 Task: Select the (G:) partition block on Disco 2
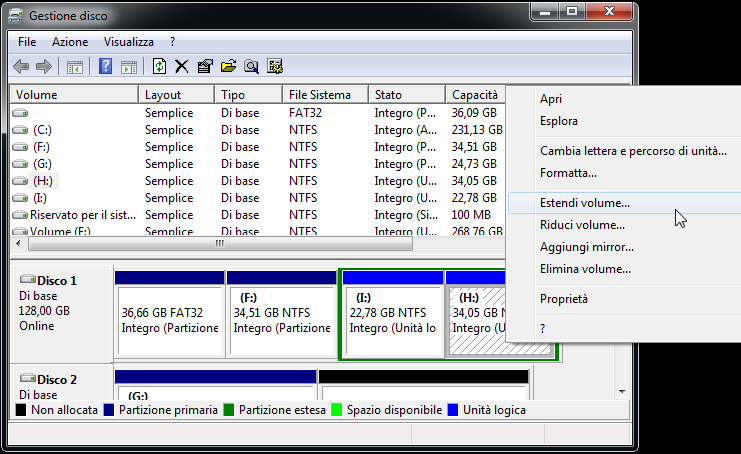click(215, 385)
